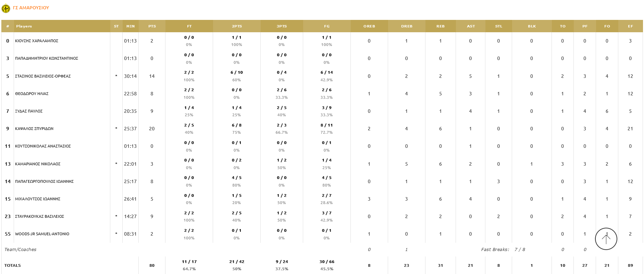Click the REB column header
Screen dimensions: 644x274
pos(441,26)
